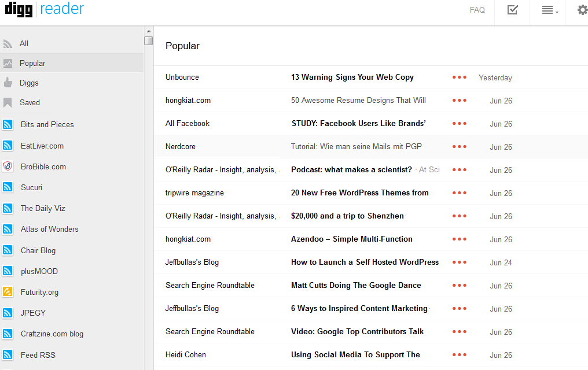Click the mark all as read checkmark icon
The width and height of the screenshot is (588, 370).
tap(512, 10)
